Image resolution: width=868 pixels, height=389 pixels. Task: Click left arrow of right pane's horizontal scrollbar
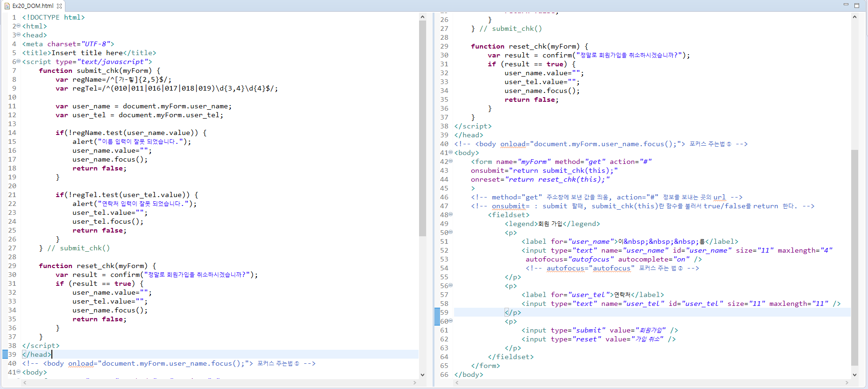pyautogui.click(x=457, y=382)
